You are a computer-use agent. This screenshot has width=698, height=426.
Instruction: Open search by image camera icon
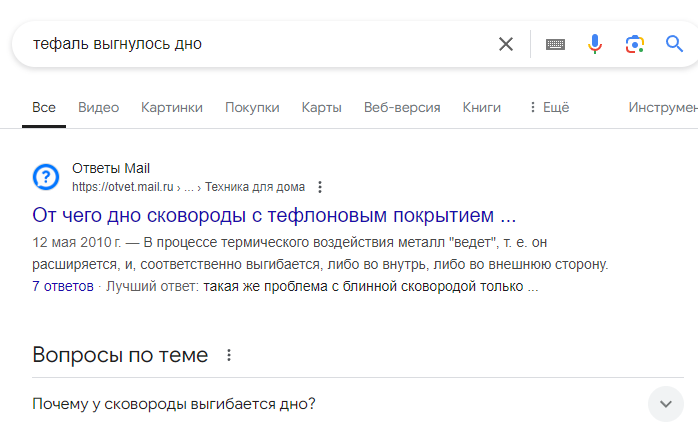(x=634, y=44)
